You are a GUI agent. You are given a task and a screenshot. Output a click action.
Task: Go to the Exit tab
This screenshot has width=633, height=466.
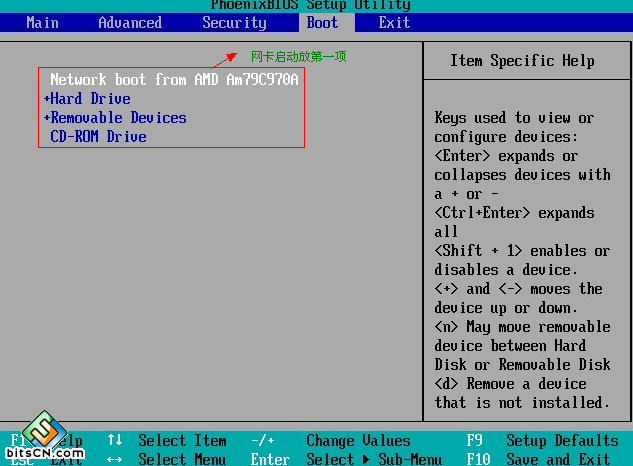(394, 23)
